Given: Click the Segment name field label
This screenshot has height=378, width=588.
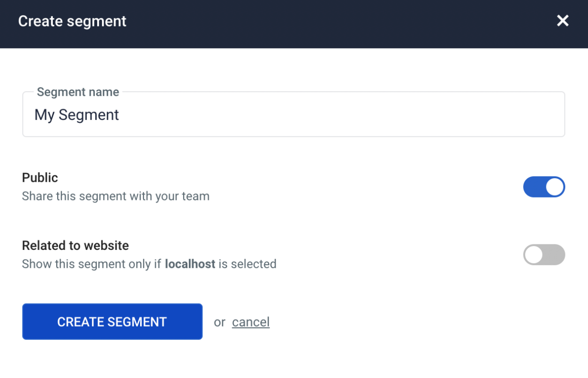Looking at the screenshot, I should coord(78,92).
